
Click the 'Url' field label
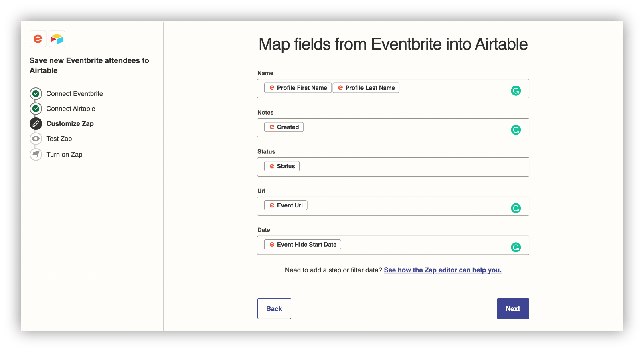click(x=261, y=191)
